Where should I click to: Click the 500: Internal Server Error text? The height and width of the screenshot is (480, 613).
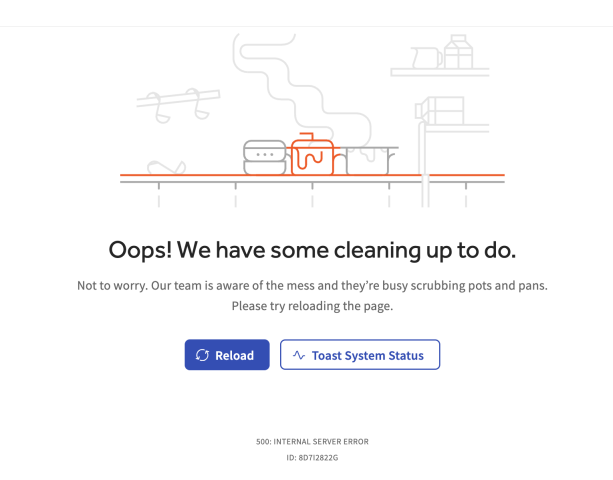[x=312, y=442]
